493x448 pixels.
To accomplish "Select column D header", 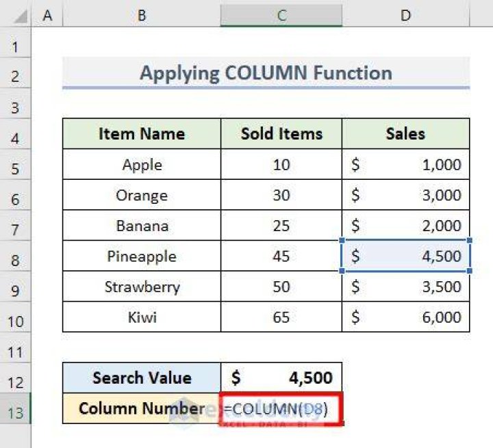I will [405, 15].
